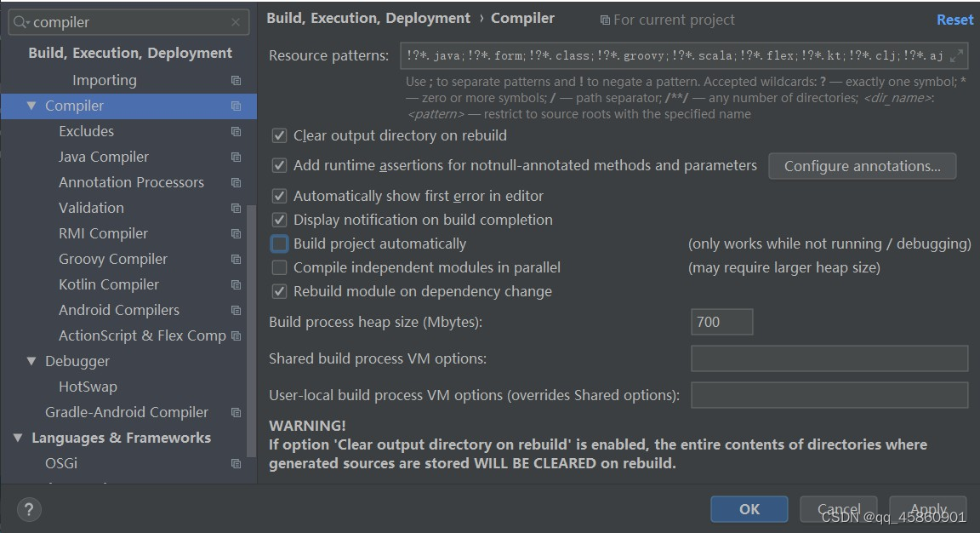The width and height of the screenshot is (980, 533).
Task: Click the help question mark icon
Action: 28,509
